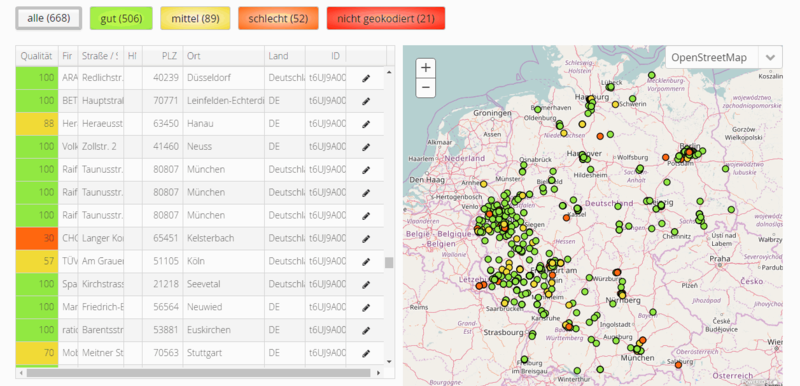Viewport: 800px width, 386px height.
Task: Select the orange quality 30 cell
Action: 37,238
